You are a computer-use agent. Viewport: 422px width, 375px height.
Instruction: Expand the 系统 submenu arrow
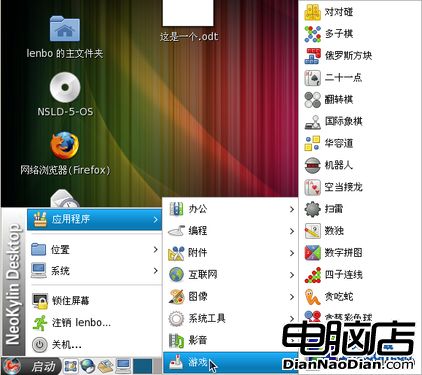(x=155, y=270)
